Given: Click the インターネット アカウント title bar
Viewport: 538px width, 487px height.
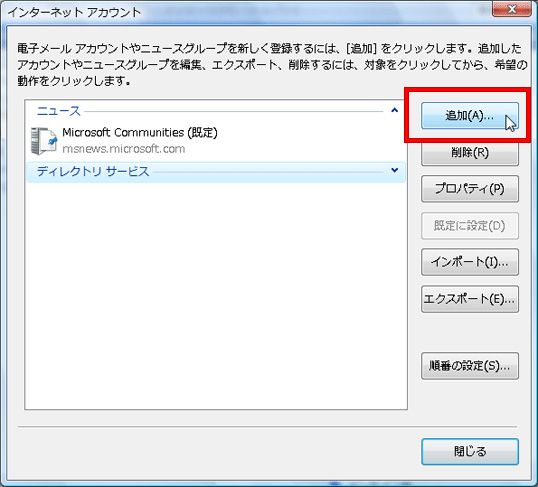Looking at the screenshot, I should click(74, 12).
